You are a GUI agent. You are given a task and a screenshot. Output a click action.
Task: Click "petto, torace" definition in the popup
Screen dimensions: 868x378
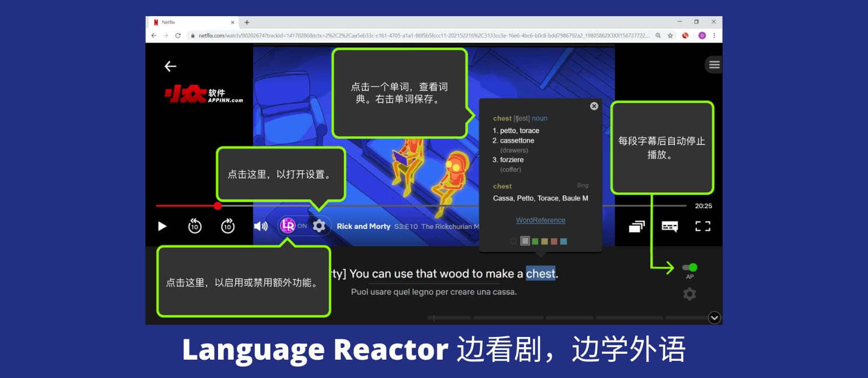tap(519, 131)
